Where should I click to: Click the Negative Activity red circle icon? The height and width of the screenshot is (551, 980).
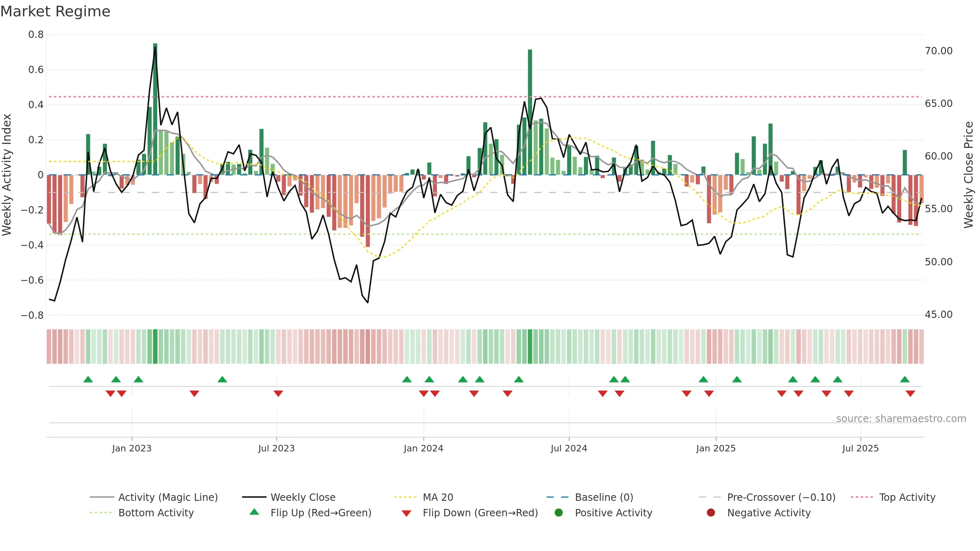(711, 512)
